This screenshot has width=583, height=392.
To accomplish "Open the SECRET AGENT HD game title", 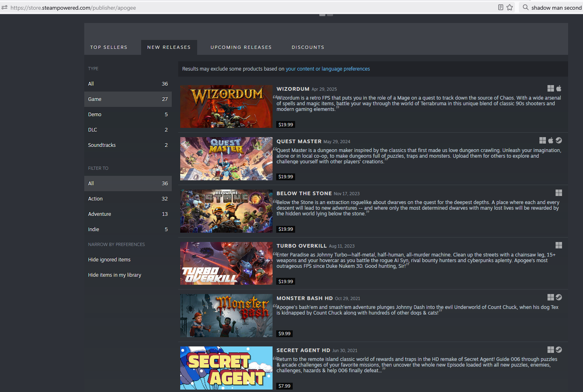I will (x=304, y=350).
